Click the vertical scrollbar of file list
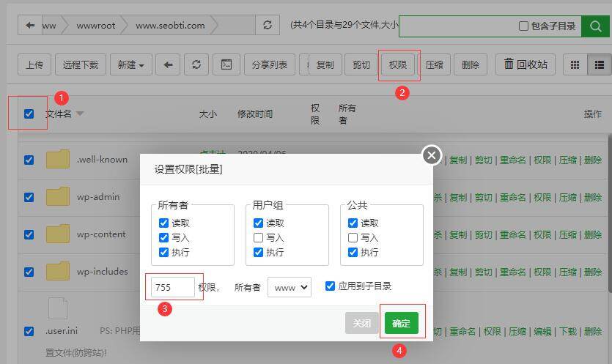 click(610, 212)
